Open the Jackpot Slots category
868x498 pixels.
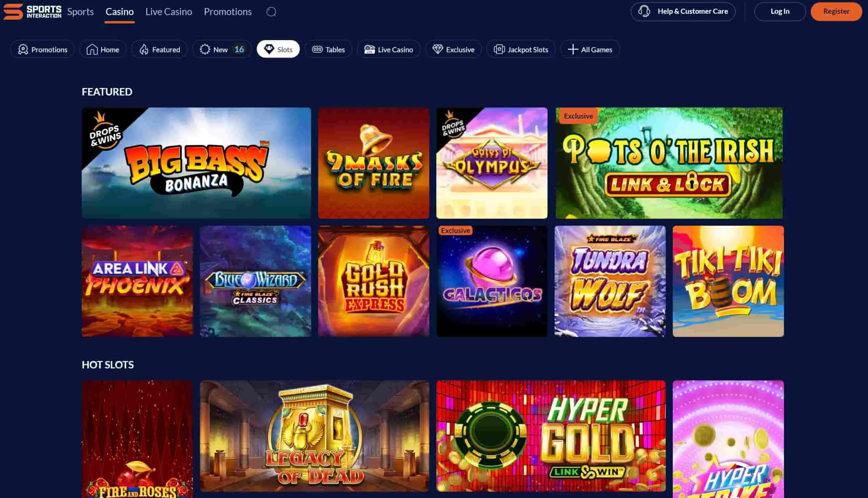[521, 50]
